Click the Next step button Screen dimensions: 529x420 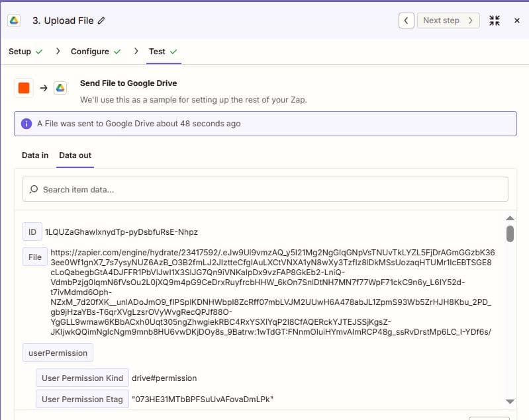(448, 21)
